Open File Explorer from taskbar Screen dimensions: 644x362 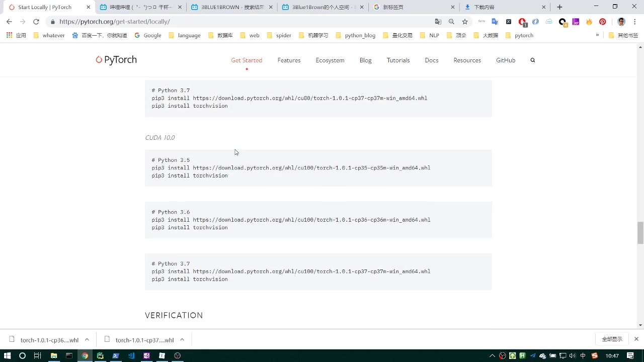pyautogui.click(x=54, y=355)
